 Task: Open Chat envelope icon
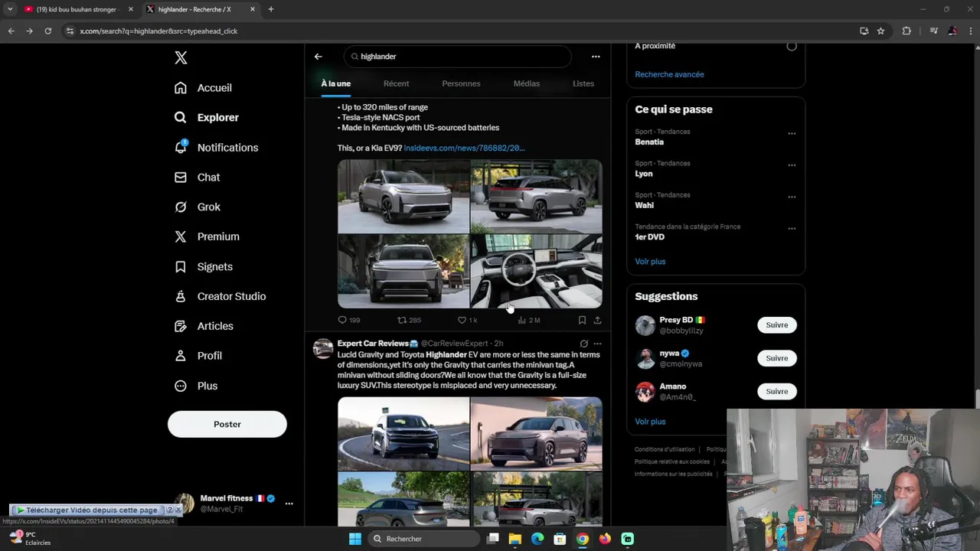click(181, 177)
